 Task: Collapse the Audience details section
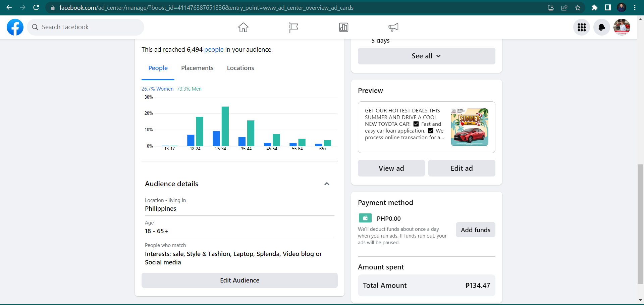[x=327, y=184]
